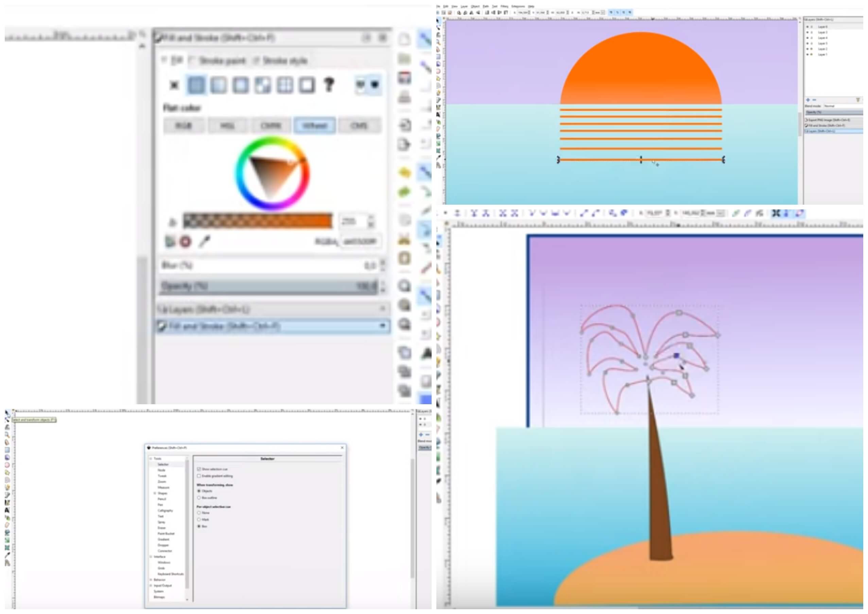868x614 pixels.
Task: Select the Spiral tool in the Preferences window toolbox
Action: [7, 480]
